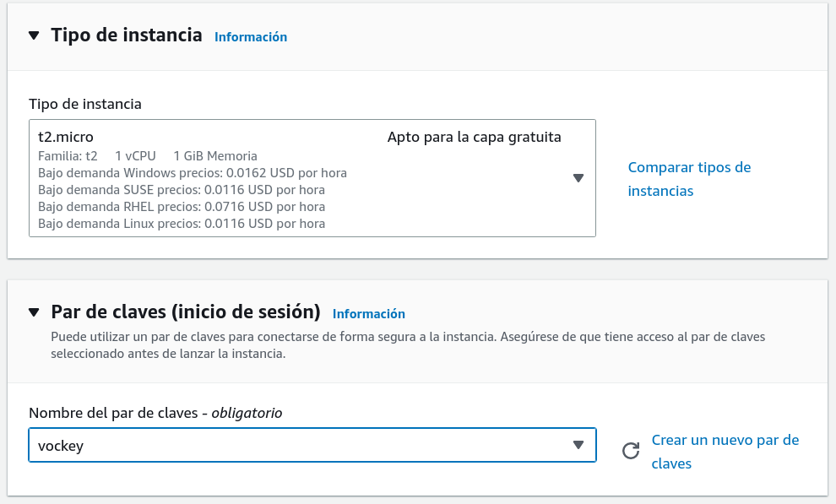Follow the Comparar tipos de instancias link
This screenshot has height=504, width=836.
[688, 177]
